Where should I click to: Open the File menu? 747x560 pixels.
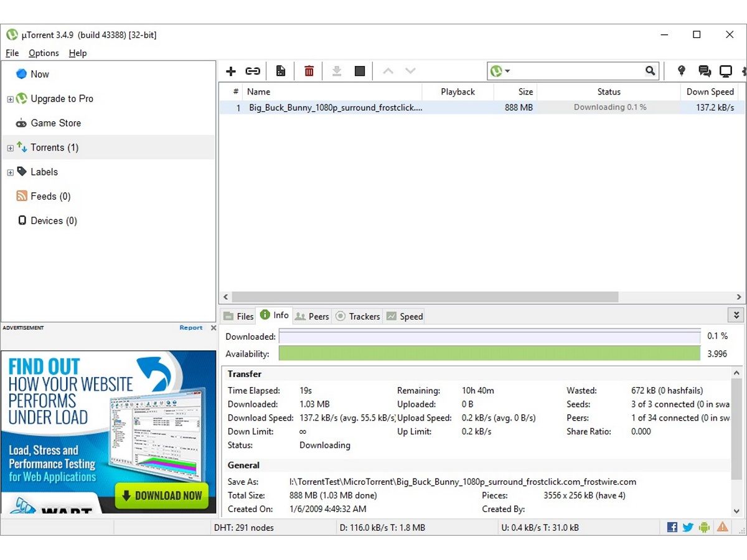click(12, 53)
